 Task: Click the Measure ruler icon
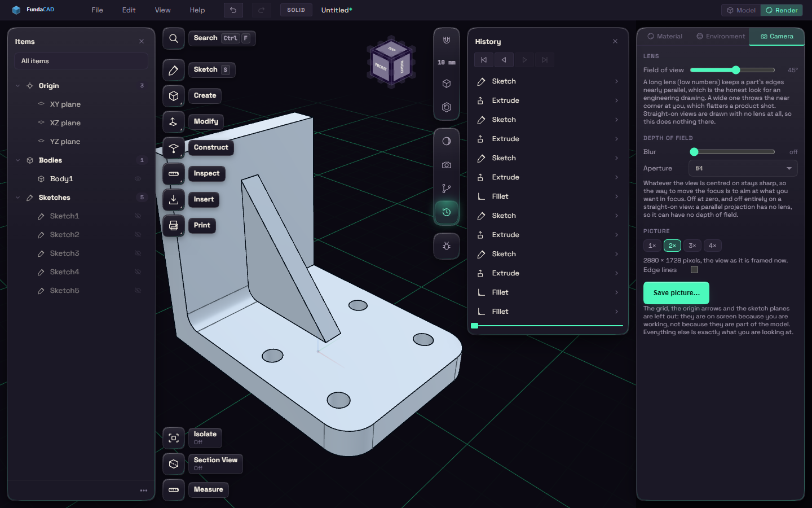point(174,490)
